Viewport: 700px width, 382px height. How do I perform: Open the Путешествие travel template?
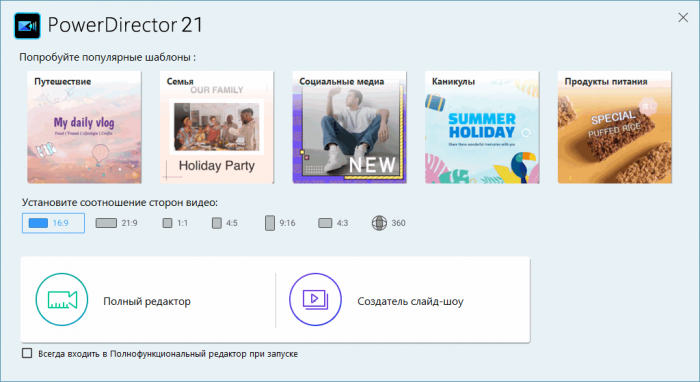[x=84, y=127]
